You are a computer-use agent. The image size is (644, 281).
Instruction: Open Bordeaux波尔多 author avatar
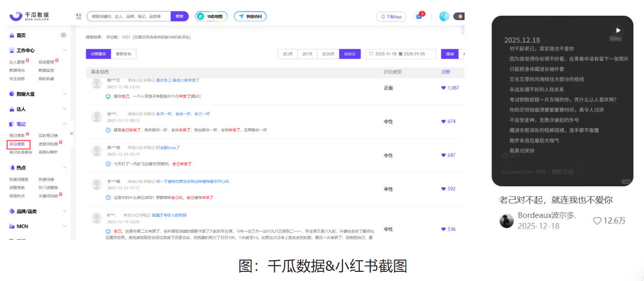[506, 220]
